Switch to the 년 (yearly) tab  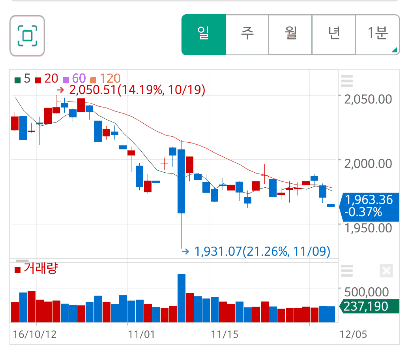coord(334,34)
